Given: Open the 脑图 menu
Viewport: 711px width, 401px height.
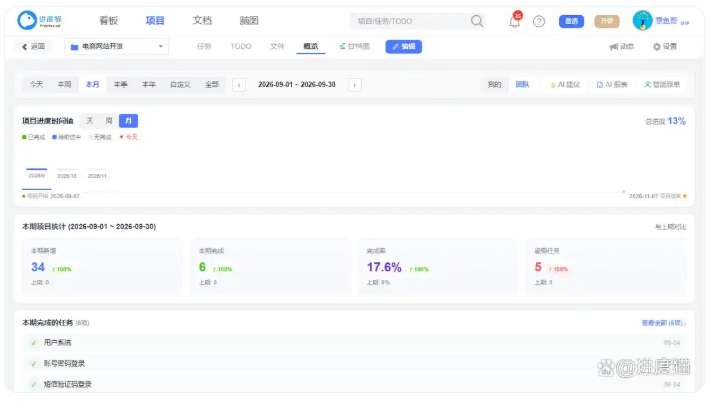Looking at the screenshot, I should pyautogui.click(x=249, y=20).
